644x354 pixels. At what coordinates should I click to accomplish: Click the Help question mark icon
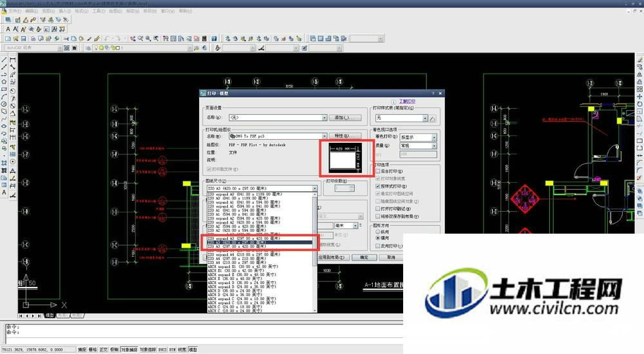pos(214,39)
